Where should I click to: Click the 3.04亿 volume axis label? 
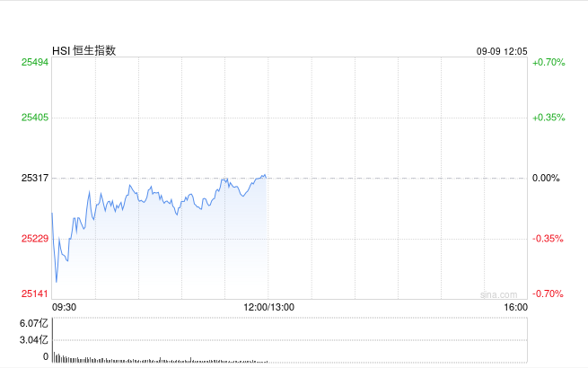coord(34,340)
